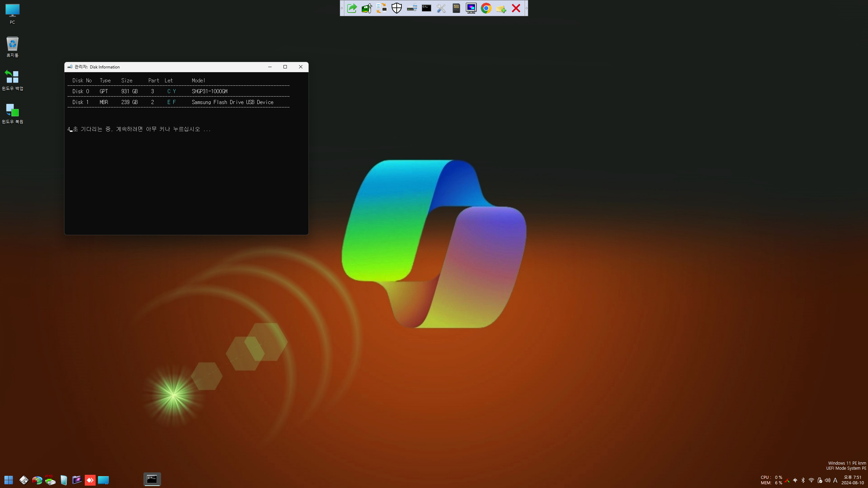
Task: Open Wi-Fi network tray icon
Action: (x=811, y=480)
